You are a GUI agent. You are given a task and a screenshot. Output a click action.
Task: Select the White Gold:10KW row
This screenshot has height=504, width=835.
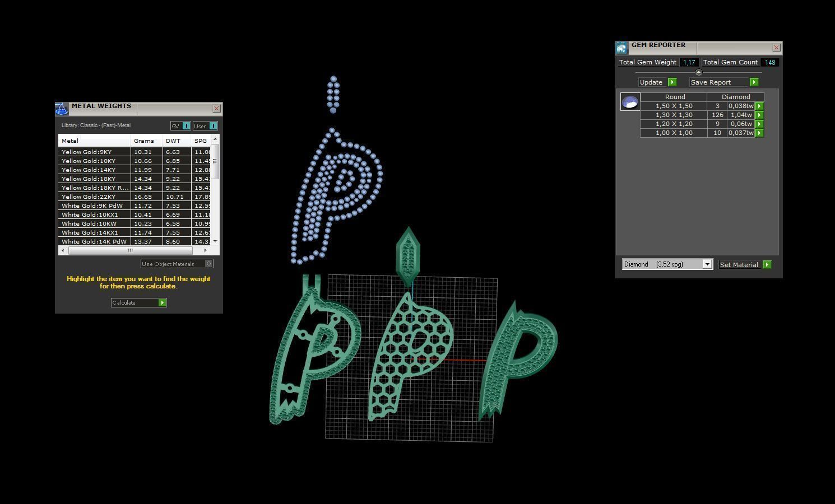tap(134, 223)
